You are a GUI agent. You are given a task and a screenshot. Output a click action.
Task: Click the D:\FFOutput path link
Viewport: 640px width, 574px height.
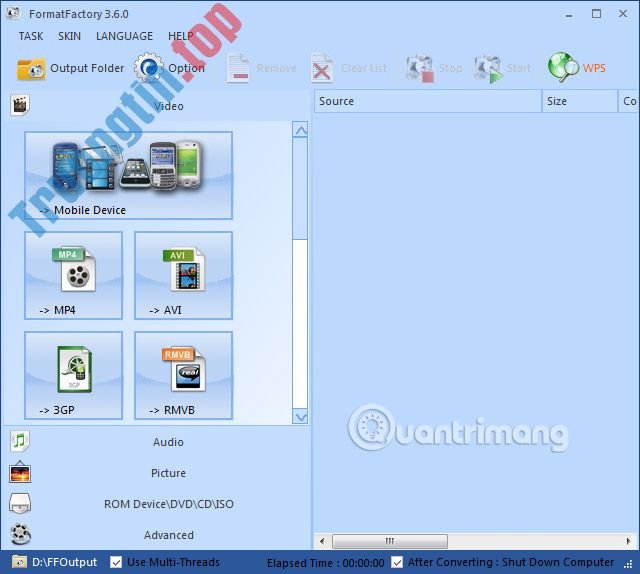pos(64,562)
